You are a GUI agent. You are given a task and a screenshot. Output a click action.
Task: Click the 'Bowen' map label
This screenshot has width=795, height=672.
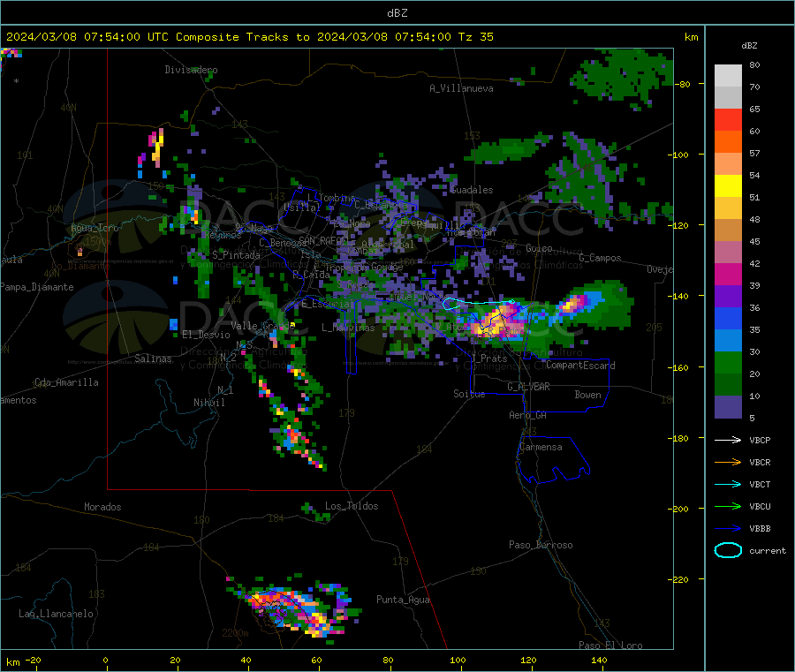coord(587,395)
